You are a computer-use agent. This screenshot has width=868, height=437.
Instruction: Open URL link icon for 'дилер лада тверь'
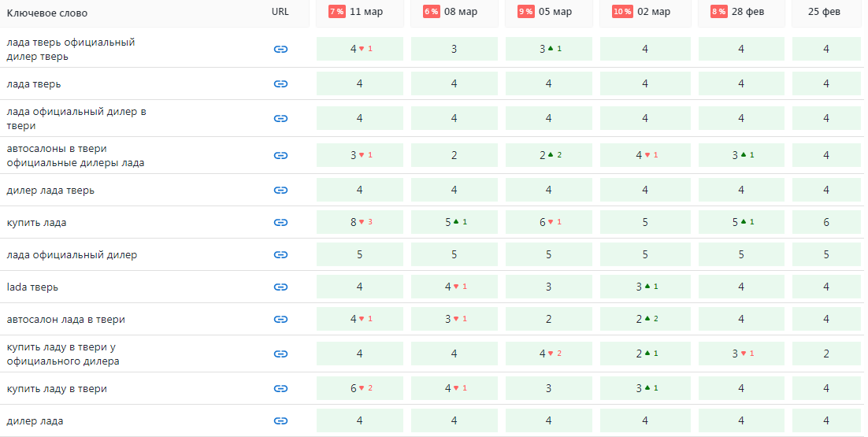point(280,191)
